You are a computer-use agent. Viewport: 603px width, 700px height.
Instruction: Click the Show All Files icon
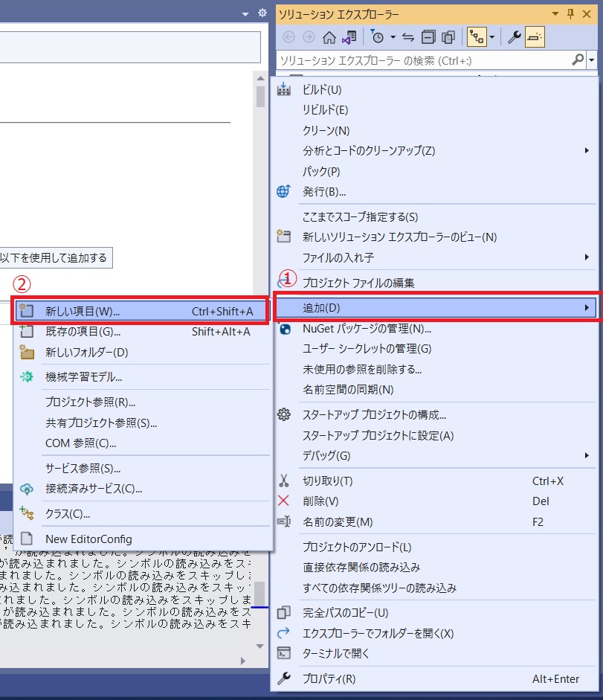pos(448,37)
